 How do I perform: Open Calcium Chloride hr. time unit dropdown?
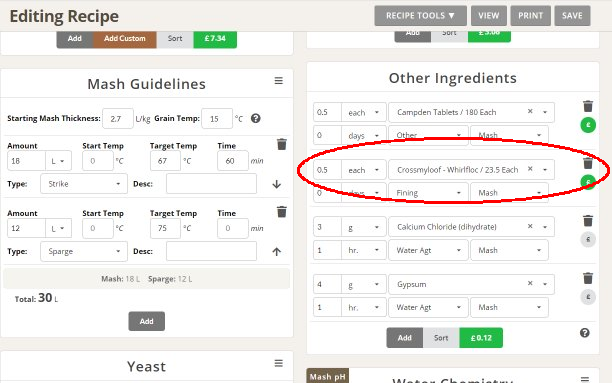364,250
